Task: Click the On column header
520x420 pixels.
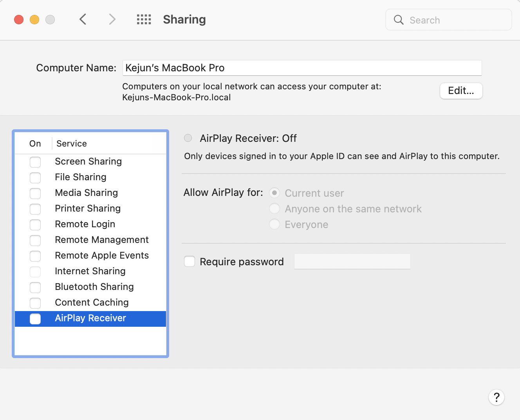Action: tap(35, 143)
